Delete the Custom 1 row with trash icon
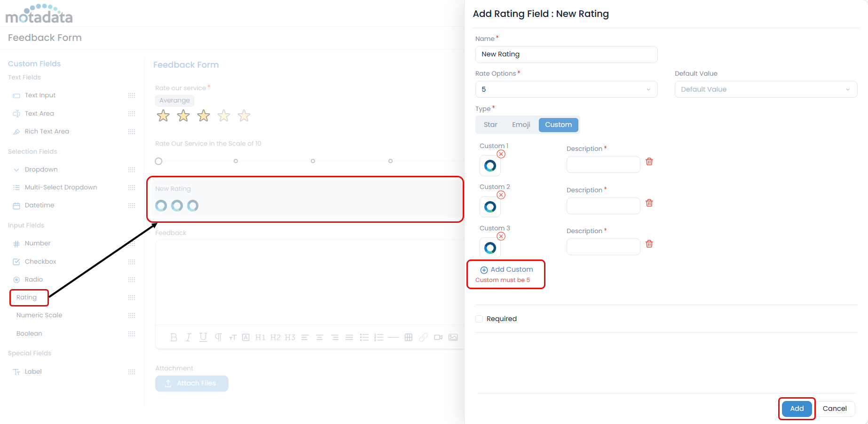Screen dimensions: 868x424 (649, 162)
